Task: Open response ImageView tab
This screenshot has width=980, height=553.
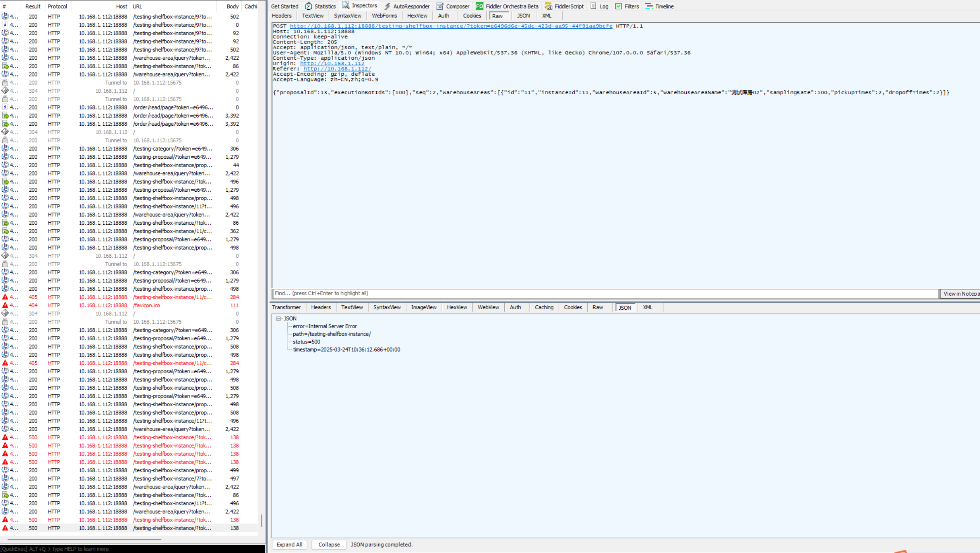Action: pos(424,307)
